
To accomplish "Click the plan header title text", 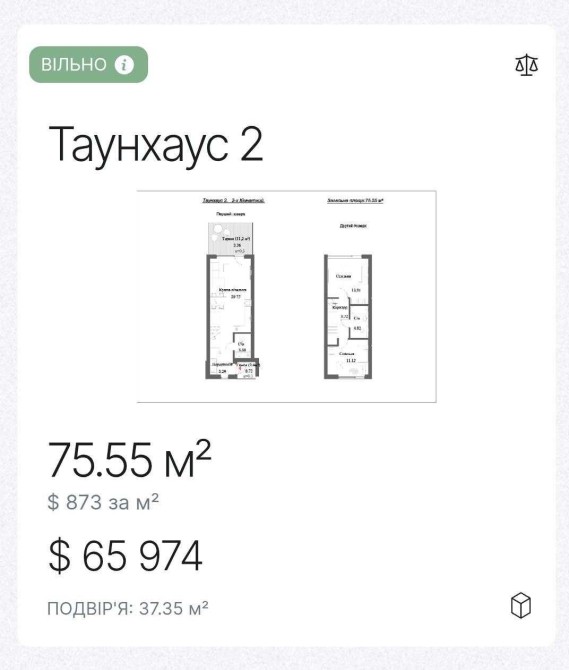I will (234, 200).
